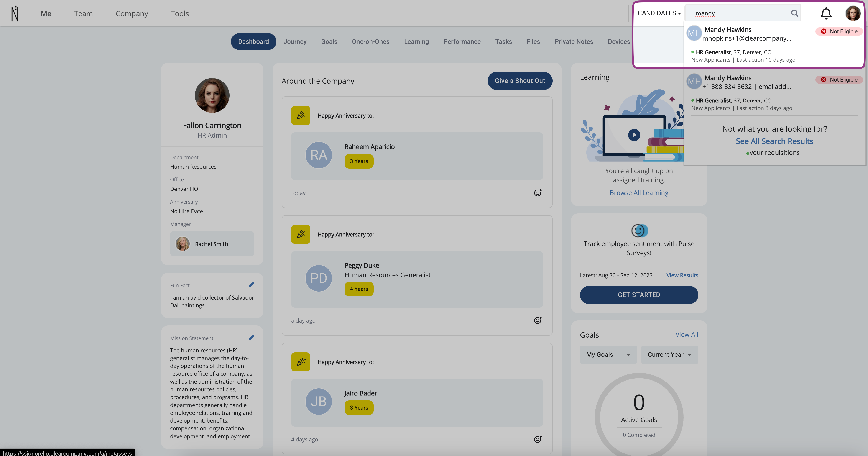
Task: Open See All Search Results link
Action: coord(774,141)
